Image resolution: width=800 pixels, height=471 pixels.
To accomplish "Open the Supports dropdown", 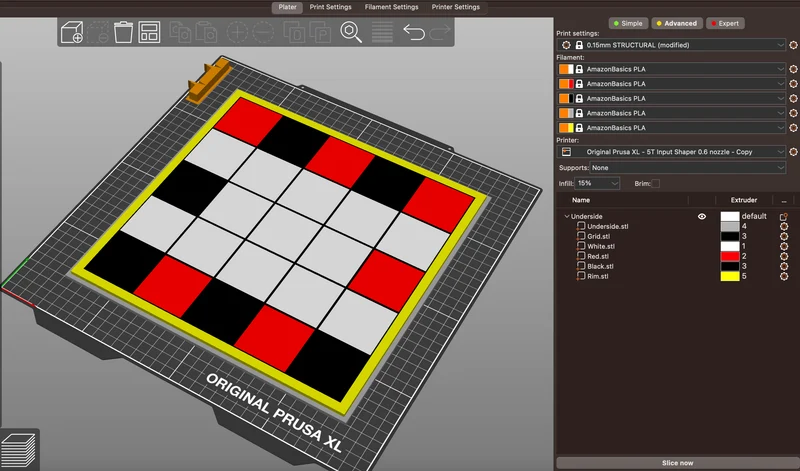I will [x=687, y=167].
